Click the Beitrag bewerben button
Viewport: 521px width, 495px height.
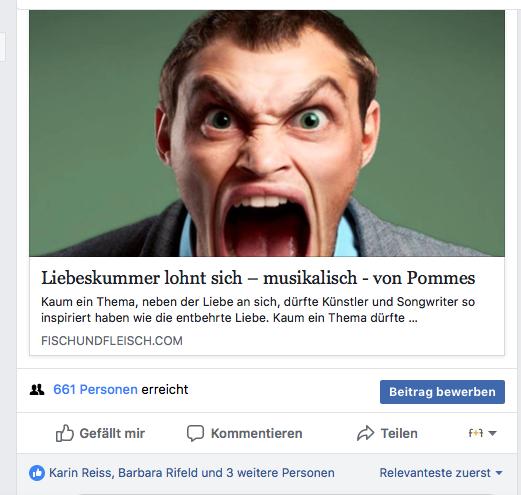442,392
